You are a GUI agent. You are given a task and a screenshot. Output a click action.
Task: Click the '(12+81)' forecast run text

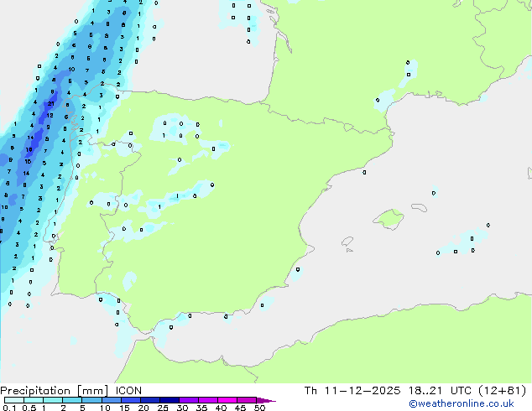[x=502, y=391]
